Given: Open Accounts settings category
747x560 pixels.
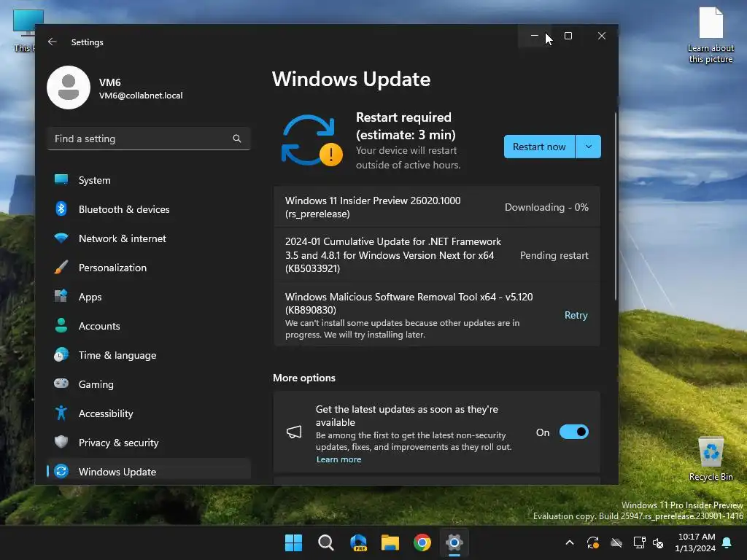Looking at the screenshot, I should (149, 326).
